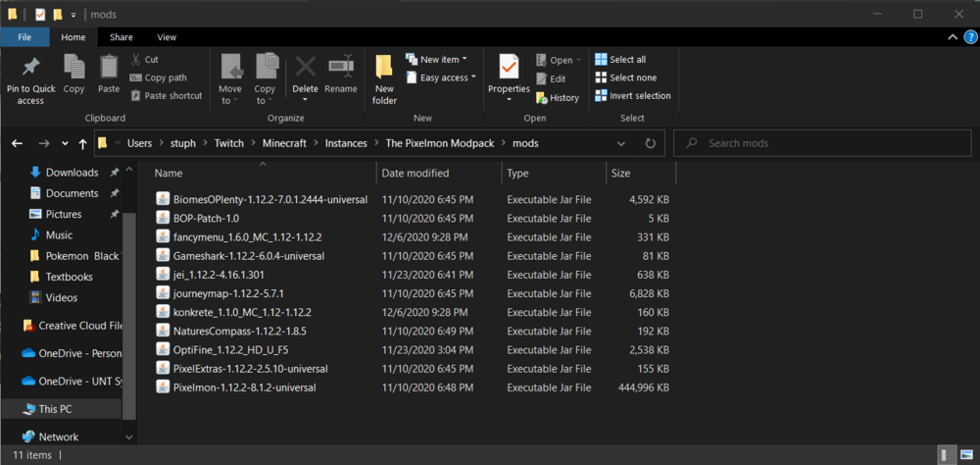
Task: Switch to the Home tab
Action: [x=73, y=37]
